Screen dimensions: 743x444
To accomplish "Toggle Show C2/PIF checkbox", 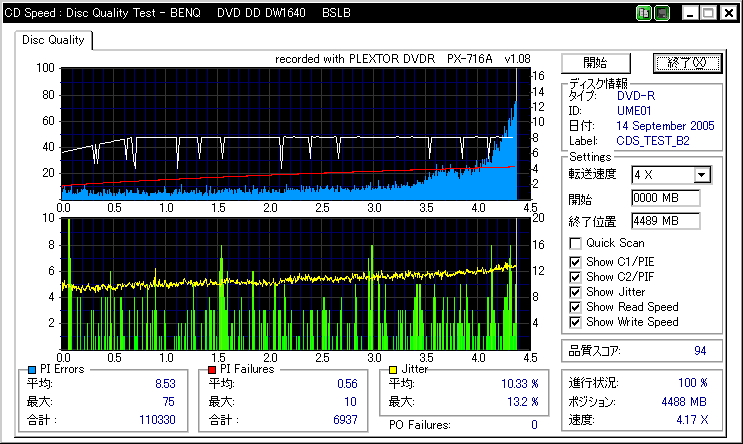I will click(x=575, y=277).
